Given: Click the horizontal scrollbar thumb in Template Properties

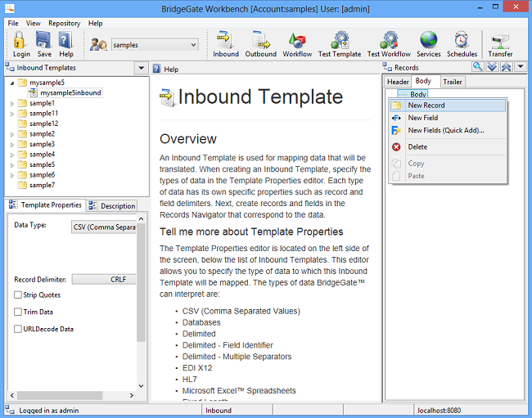Looking at the screenshot, I should pos(60,395).
